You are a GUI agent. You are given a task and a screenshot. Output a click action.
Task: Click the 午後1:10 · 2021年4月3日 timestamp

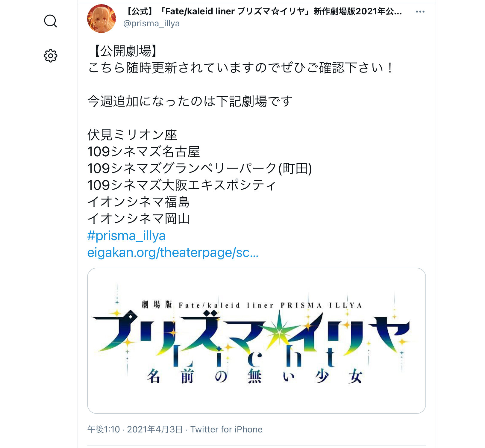pyautogui.click(x=135, y=429)
